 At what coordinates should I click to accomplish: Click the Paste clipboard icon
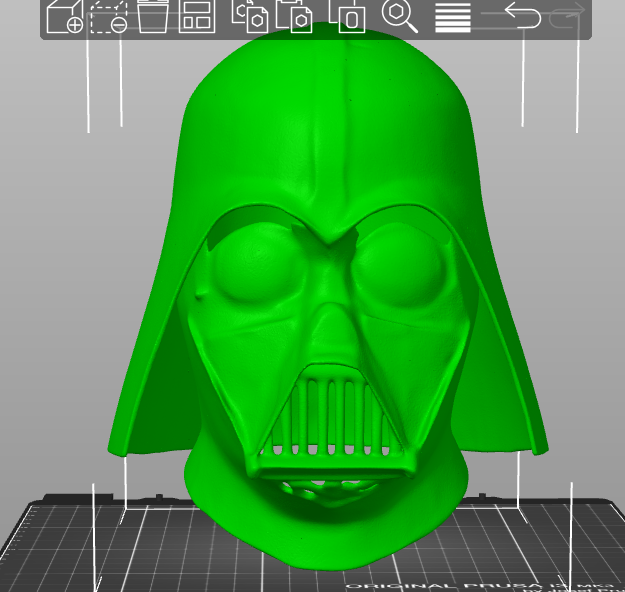tap(294, 16)
